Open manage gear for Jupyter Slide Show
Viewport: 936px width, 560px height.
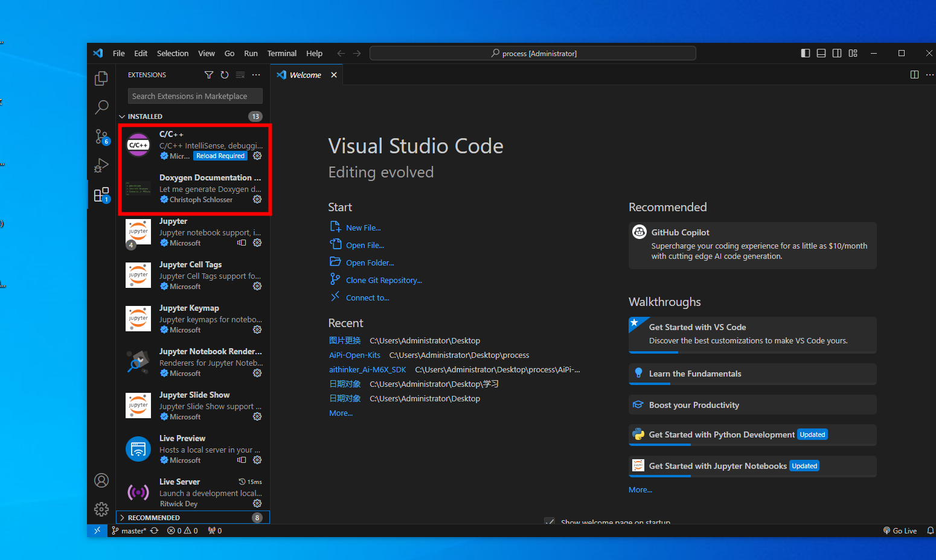(x=257, y=416)
